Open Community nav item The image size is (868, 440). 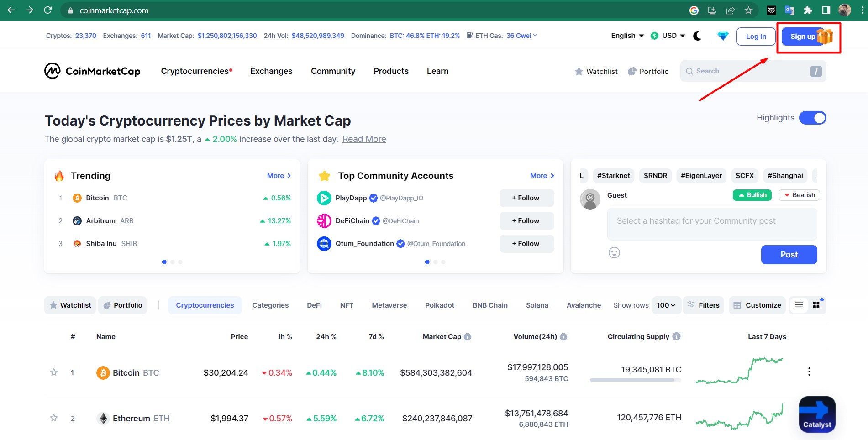click(x=333, y=71)
